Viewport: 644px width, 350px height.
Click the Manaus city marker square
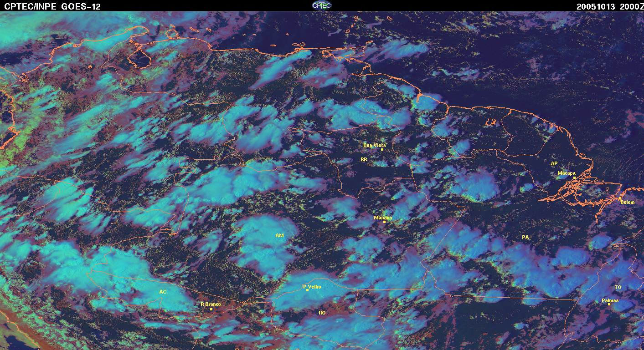coord(385,222)
